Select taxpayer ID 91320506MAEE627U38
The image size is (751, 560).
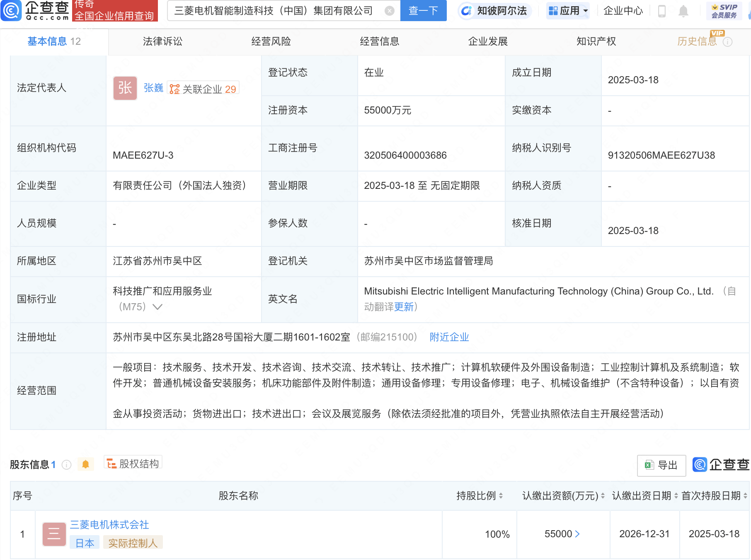click(x=661, y=155)
